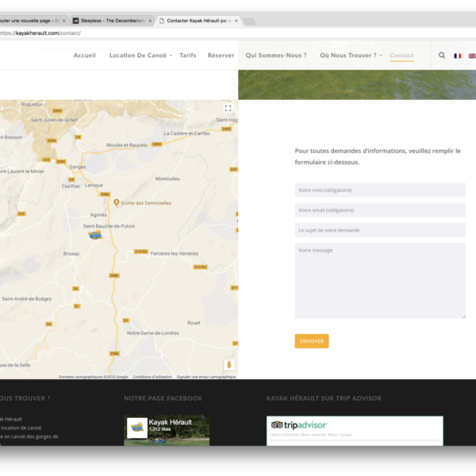Click the search magnifier icon in navigation
The height and width of the screenshot is (476, 476).
442,56
